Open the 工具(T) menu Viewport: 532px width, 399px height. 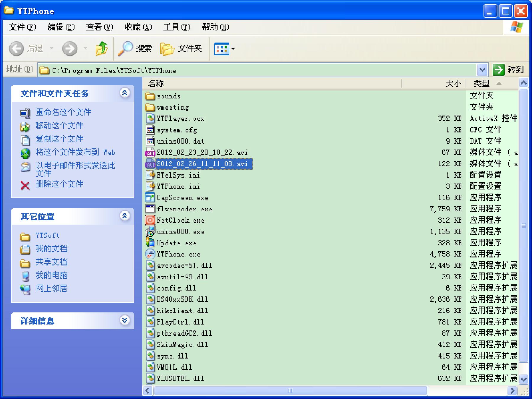coord(177,27)
